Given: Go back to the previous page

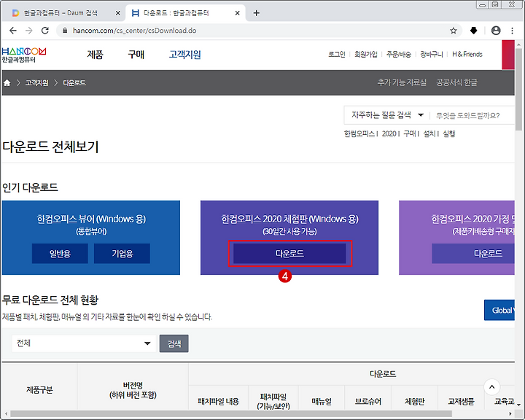Looking at the screenshot, I should pos(13,31).
